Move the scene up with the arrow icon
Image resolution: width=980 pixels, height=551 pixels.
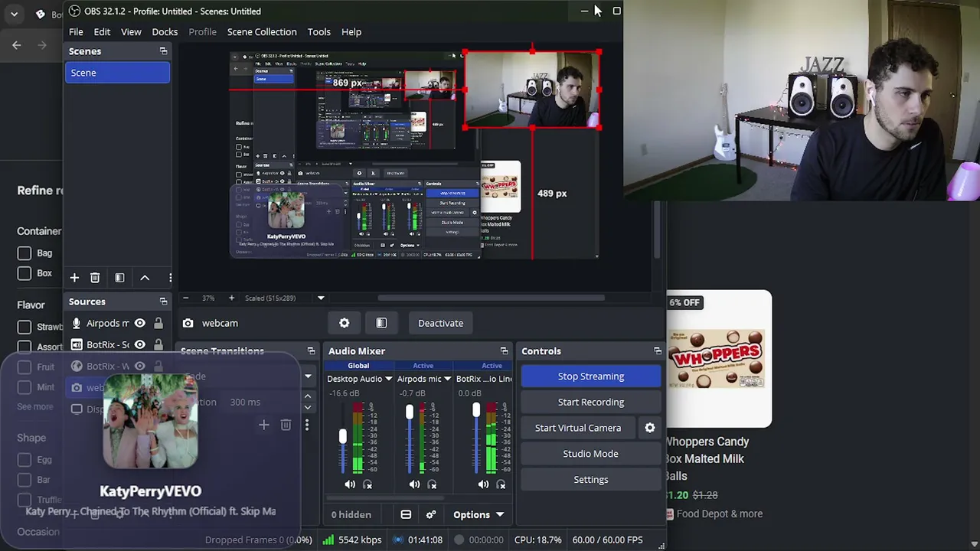coord(145,278)
